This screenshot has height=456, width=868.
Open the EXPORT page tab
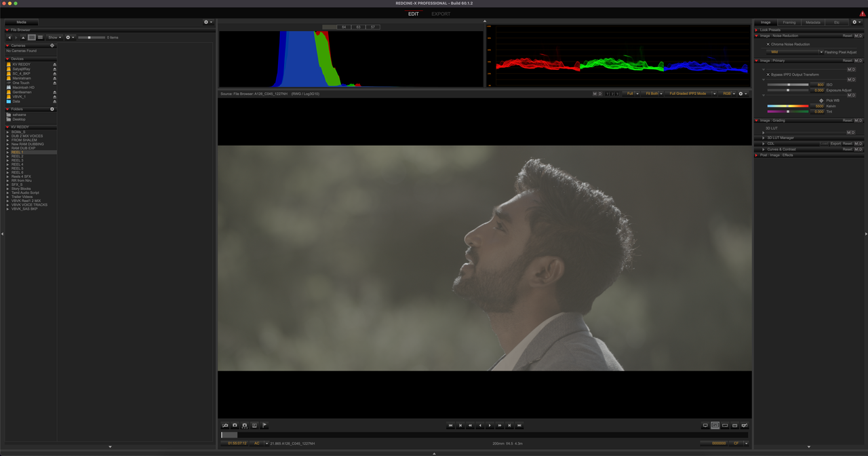click(x=441, y=14)
